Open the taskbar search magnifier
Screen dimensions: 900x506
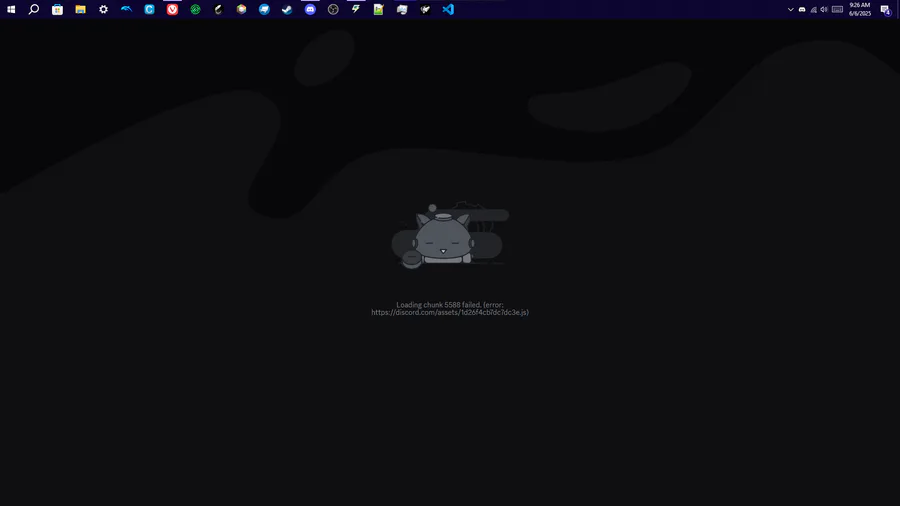click(34, 9)
